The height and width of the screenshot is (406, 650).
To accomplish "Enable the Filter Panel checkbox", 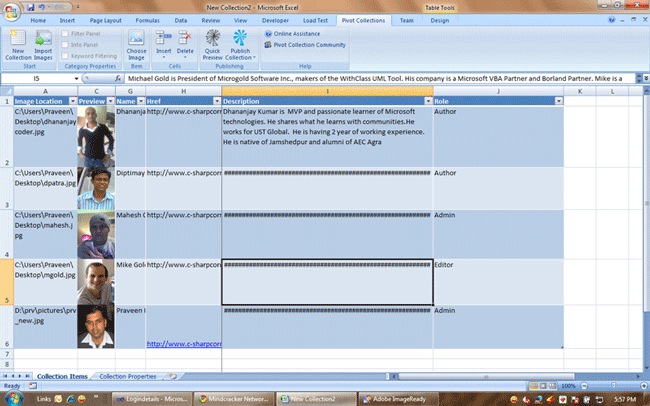I will pos(65,34).
